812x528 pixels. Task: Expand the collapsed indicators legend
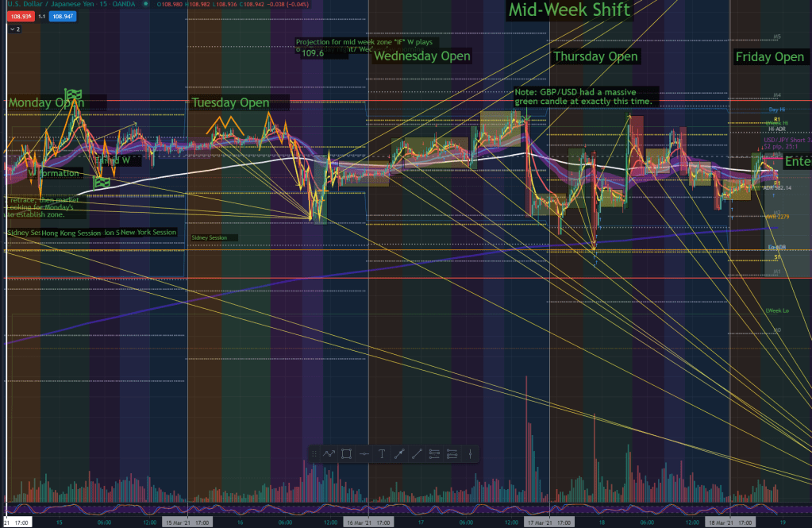pos(14,29)
